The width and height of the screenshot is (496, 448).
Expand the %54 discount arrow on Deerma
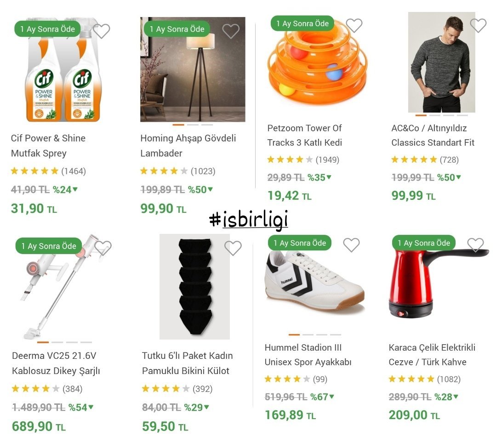point(91,407)
